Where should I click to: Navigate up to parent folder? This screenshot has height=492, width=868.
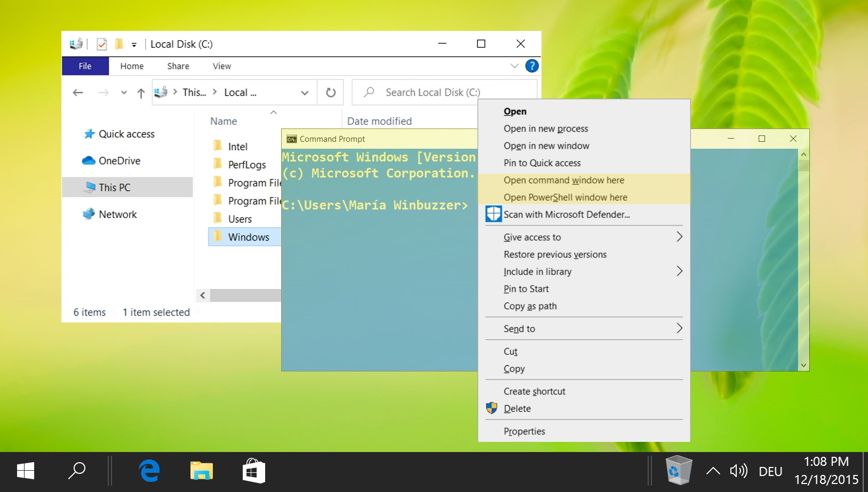[x=140, y=92]
